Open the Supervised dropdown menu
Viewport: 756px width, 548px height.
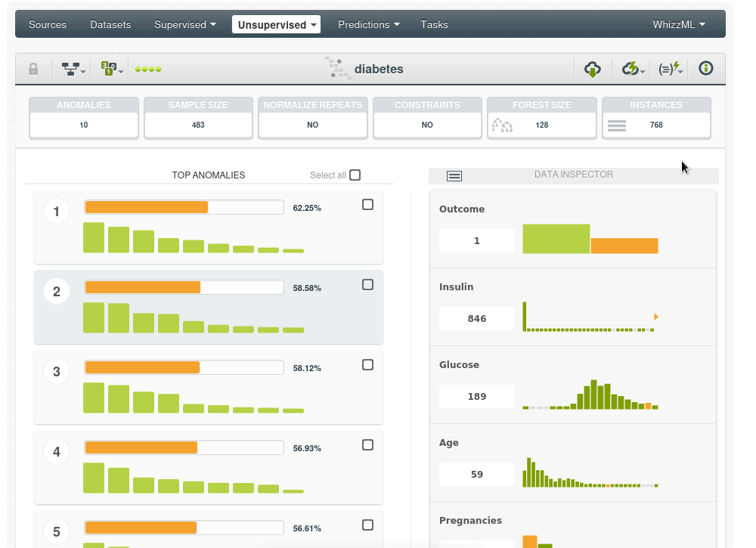pos(184,24)
